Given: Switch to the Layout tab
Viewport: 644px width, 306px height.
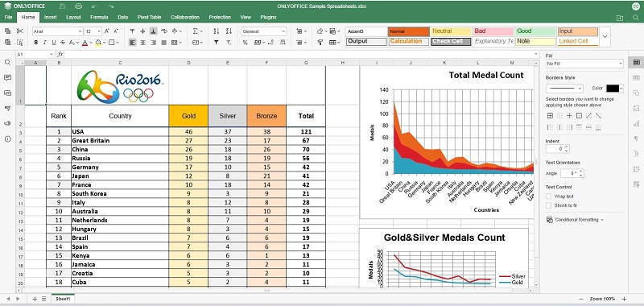Looking at the screenshot, I should tap(73, 17).
